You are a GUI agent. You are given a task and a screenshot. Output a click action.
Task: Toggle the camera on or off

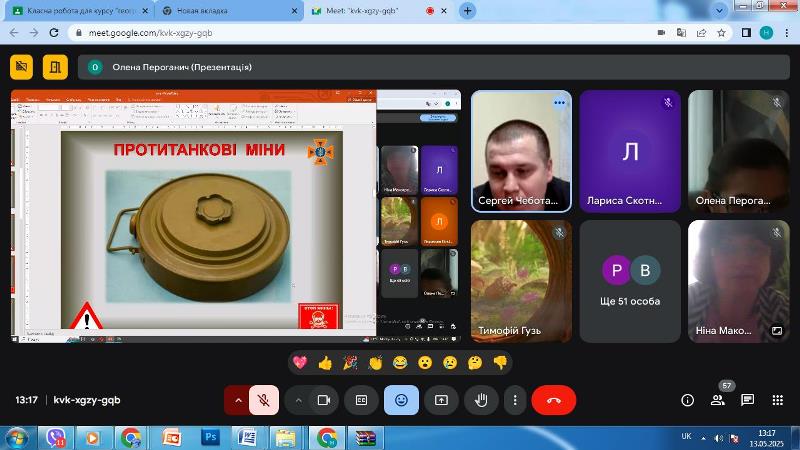pyautogui.click(x=323, y=400)
